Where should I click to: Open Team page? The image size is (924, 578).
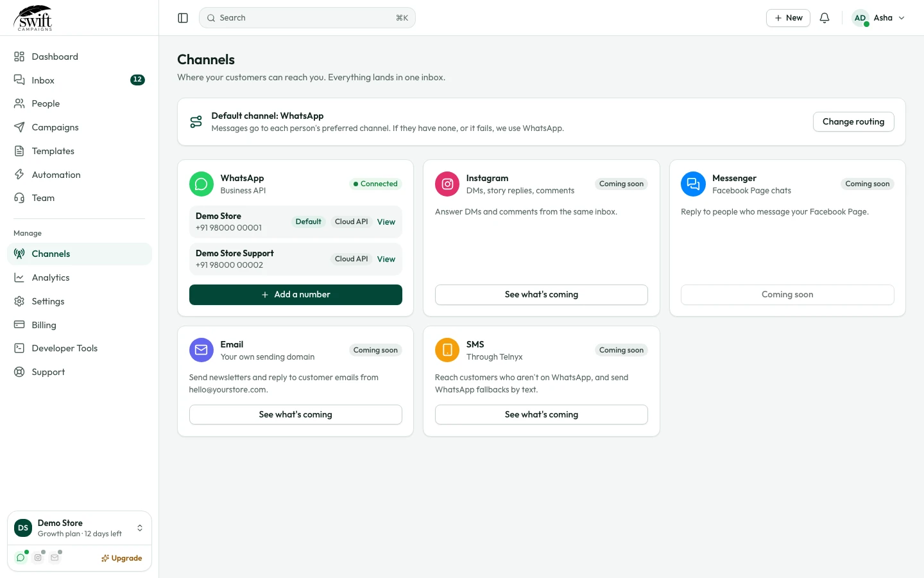80,198
